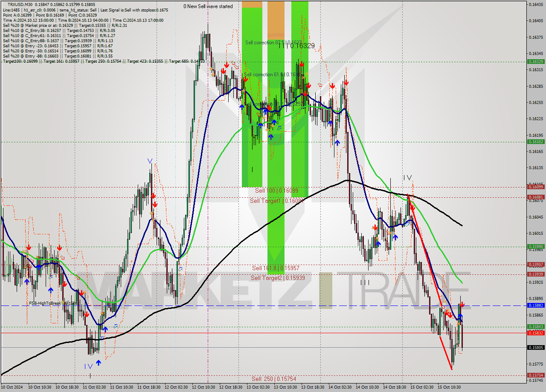Click the 0.16285 price scale value
The height and width of the screenshot is (392, 546).
click(536, 86)
